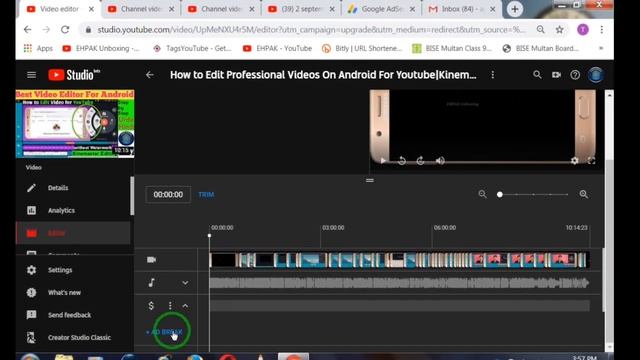Go back using the arrow beside video title

150,75
